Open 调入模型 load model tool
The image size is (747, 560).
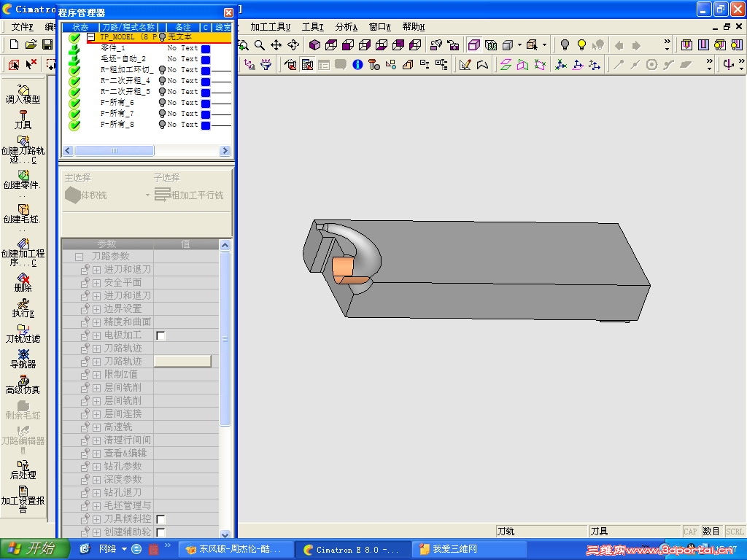23,94
